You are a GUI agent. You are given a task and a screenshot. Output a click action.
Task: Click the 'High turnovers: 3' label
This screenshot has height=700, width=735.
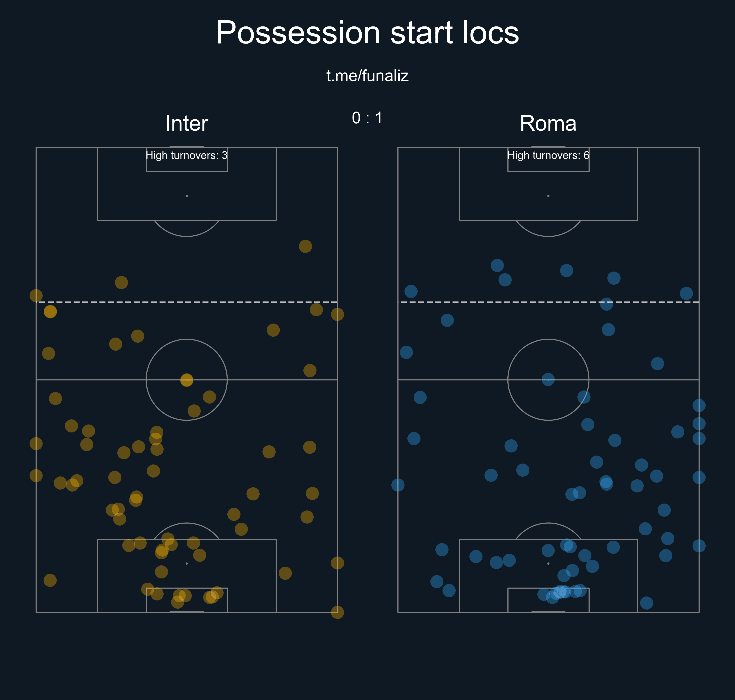point(186,155)
